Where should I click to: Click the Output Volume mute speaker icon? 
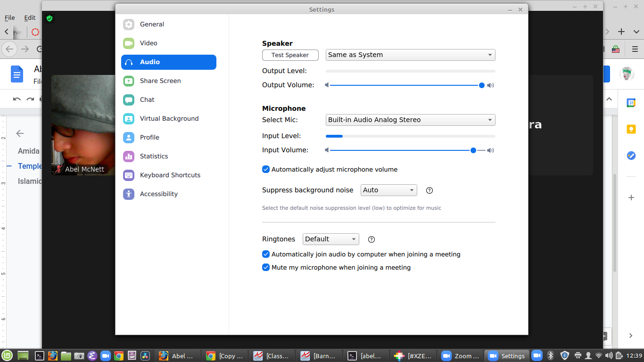327,85
